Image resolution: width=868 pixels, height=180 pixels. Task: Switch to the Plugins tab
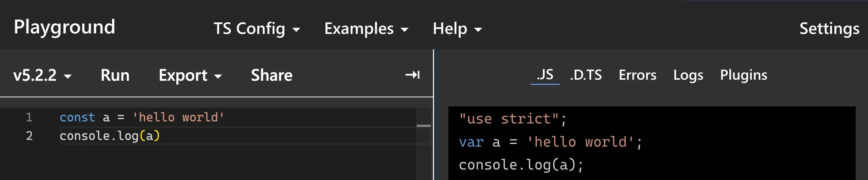743,75
